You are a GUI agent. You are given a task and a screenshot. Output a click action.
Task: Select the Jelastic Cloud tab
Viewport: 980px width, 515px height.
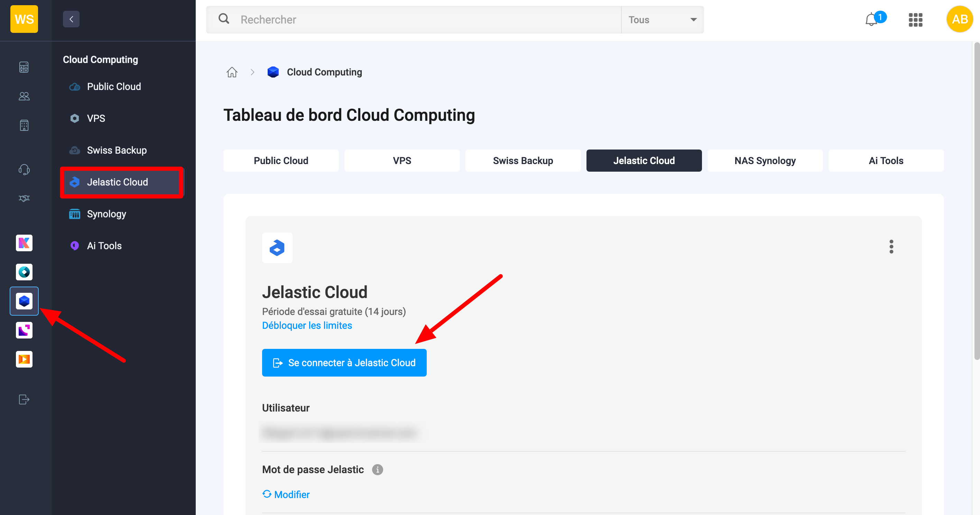(644, 161)
